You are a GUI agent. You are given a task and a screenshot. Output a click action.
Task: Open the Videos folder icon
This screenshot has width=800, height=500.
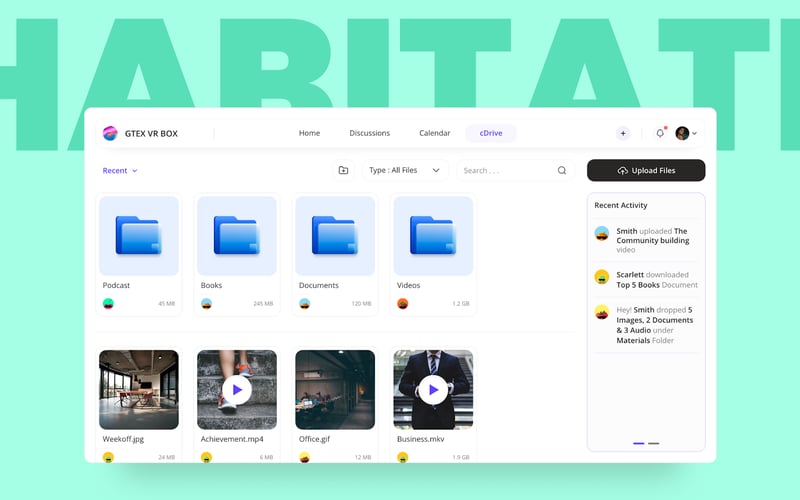[x=433, y=236]
